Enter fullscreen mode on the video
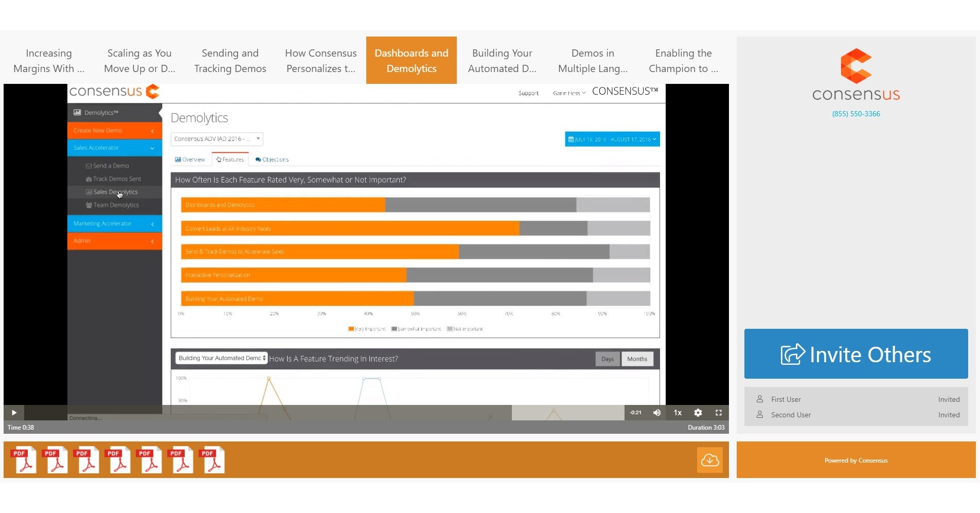The height and width of the screenshot is (513, 980). 719,413
